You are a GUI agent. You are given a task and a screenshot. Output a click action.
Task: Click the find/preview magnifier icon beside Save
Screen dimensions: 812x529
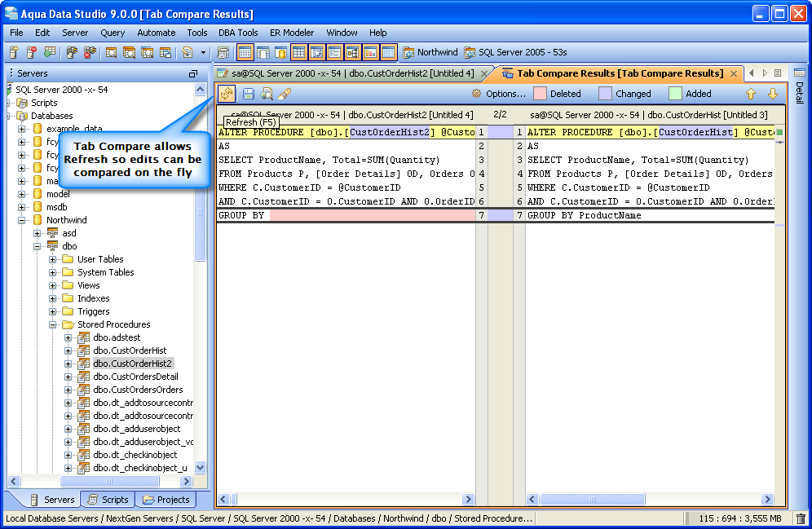(267, 94)
